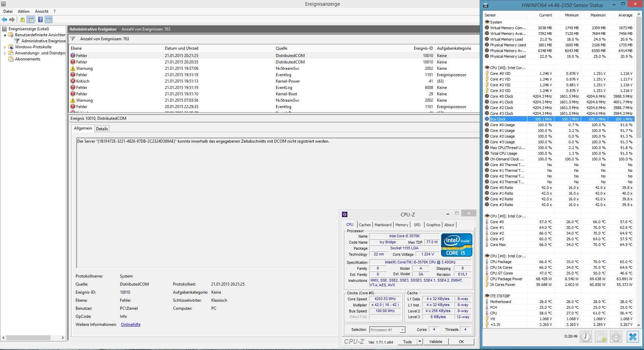Open the ? help menu
The width and height of the screenshot is (644, 350).
click(x=54, y=11)
